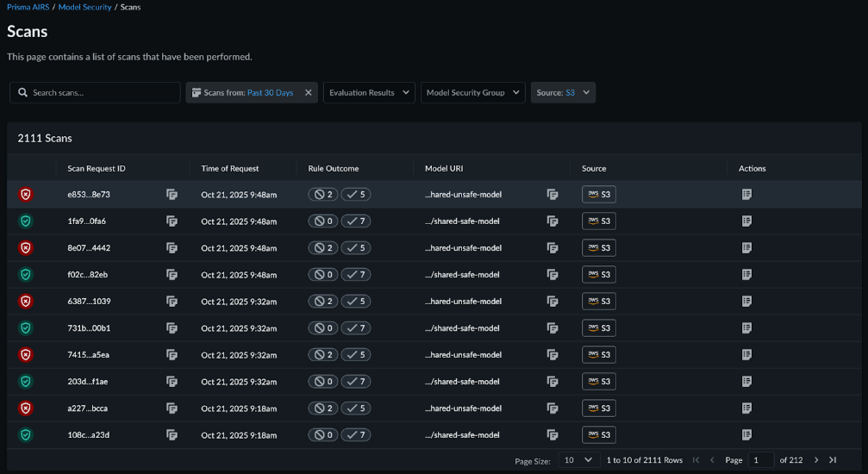Change page size dropdown from 10
868x474 pixels.
[579, 460]
